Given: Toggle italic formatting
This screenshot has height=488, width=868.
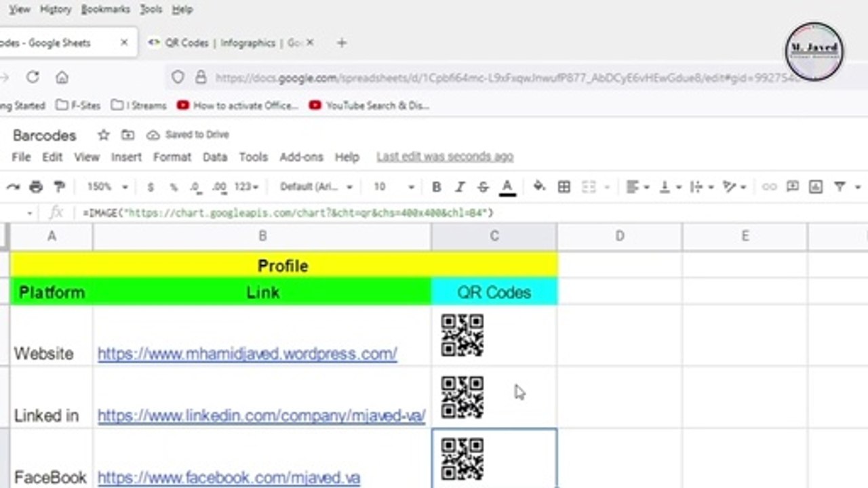Looking at the screenshot, I should pyautogui.click(x=460, y=186).
